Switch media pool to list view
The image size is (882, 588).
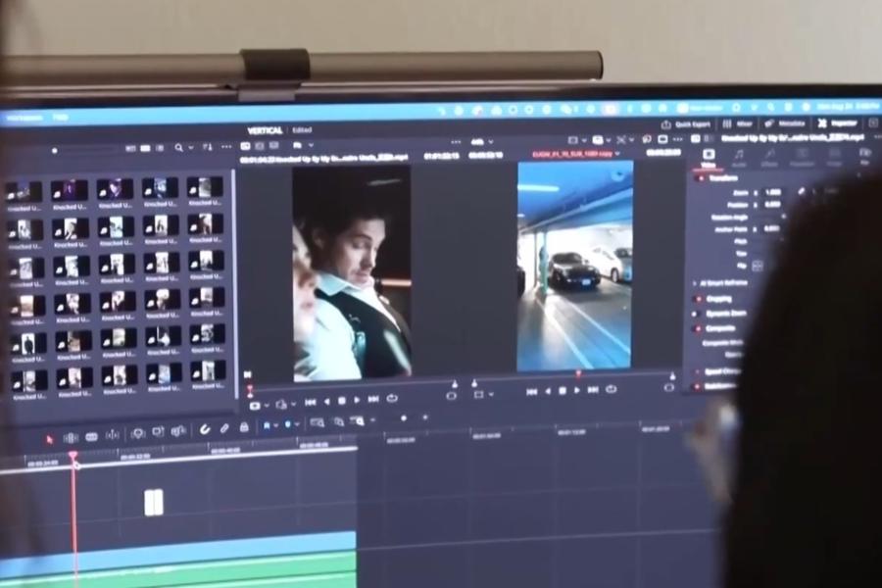[160, 148]
